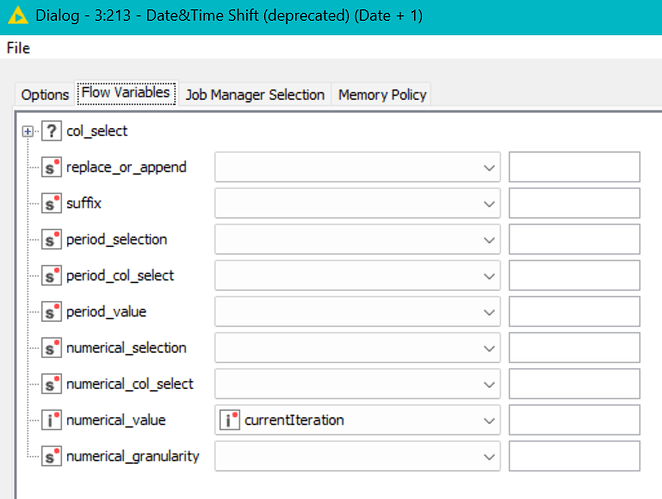662x499 pixels.
Task: Switch to the Options tab
Action: coord(45,95)
